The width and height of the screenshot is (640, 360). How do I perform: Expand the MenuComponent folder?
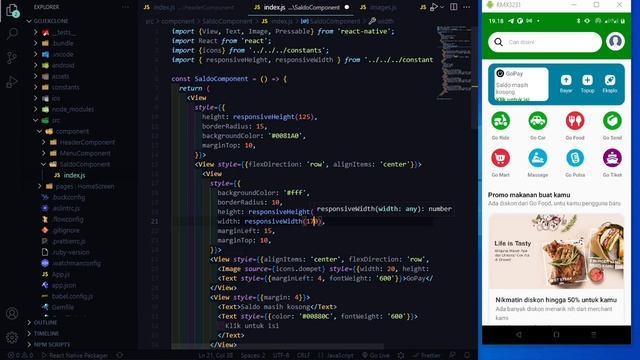[85, 153]
